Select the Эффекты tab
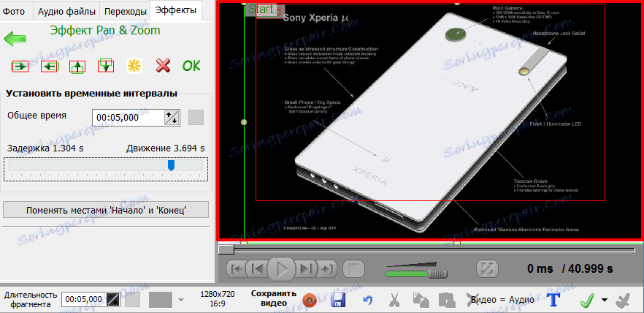The height and width of the screenshot is (313, 644). point(176,10)
